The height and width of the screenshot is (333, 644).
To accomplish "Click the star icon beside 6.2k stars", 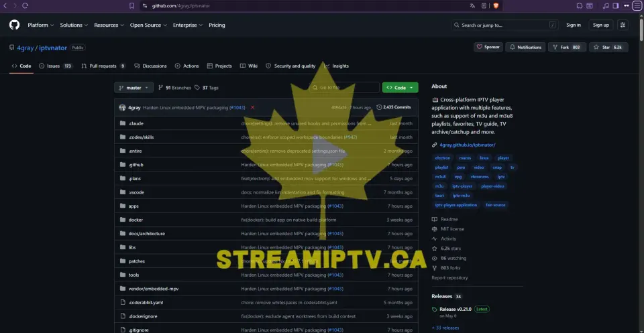I will pos(435,249).
